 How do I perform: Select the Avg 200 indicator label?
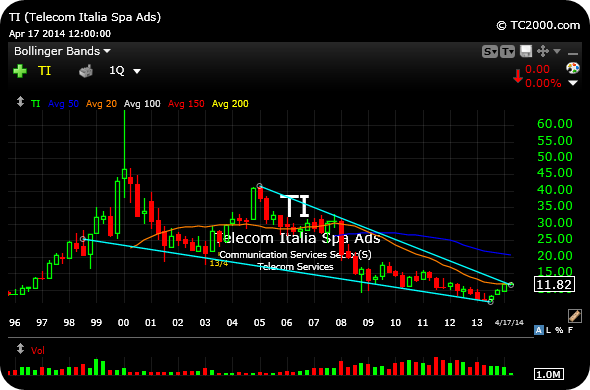pyautogui.click(x=230, y=104)
